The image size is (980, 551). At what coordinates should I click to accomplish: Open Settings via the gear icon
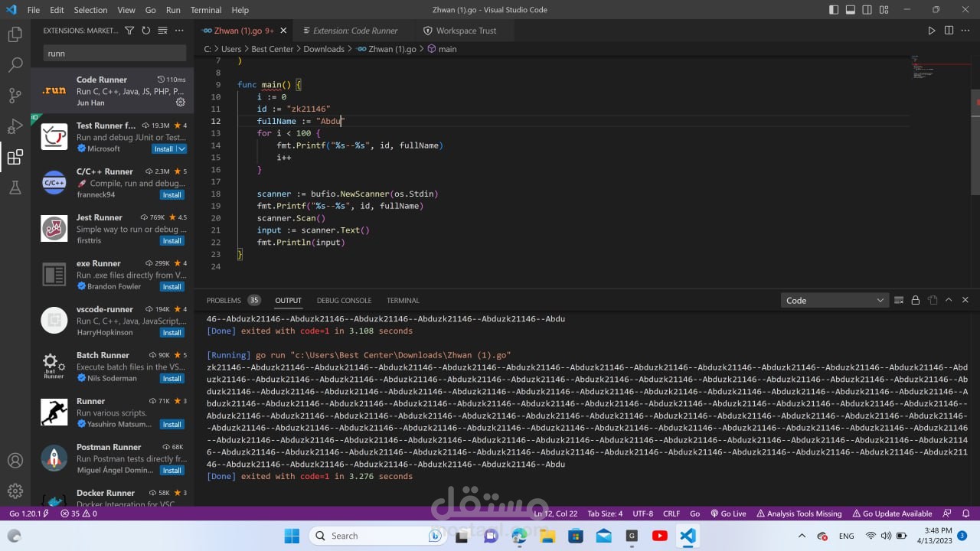click(15, 491)
